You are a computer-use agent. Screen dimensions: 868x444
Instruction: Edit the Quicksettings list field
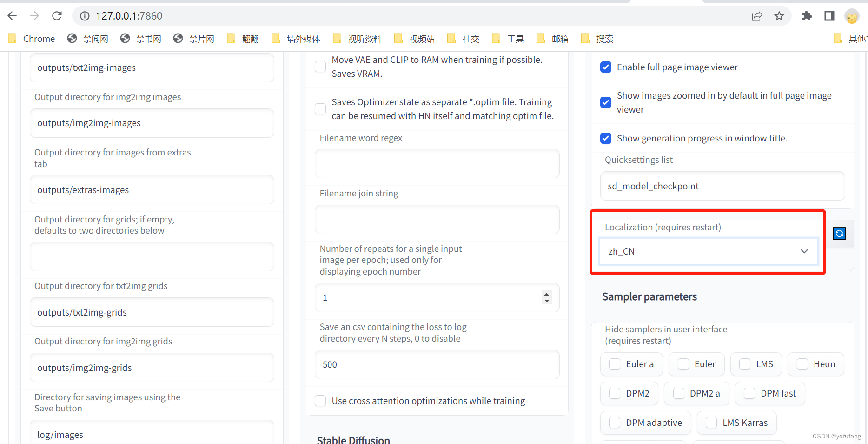click(x=722, y=186)
